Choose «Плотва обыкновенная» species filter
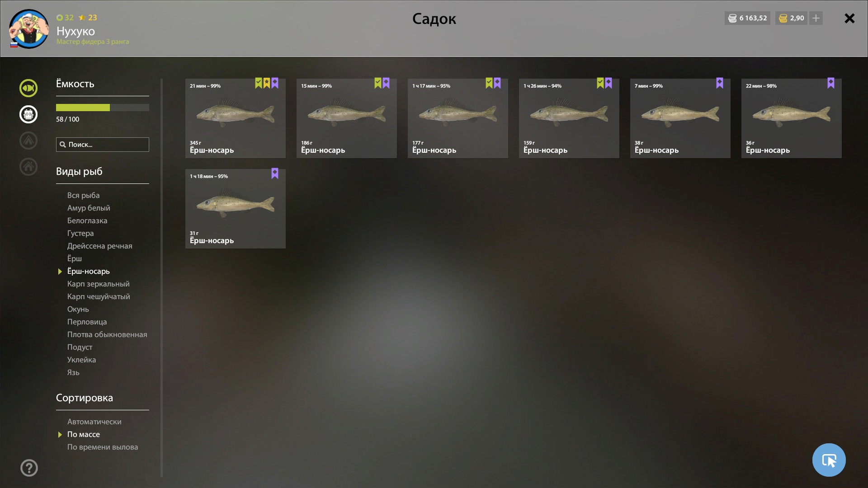The image size is (868, 488). 107,334
